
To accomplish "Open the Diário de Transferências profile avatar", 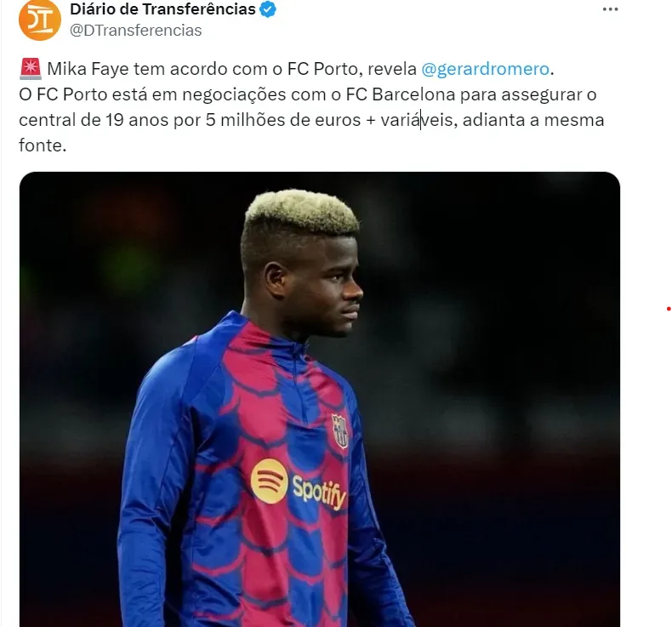I will (x=40, y=20).
